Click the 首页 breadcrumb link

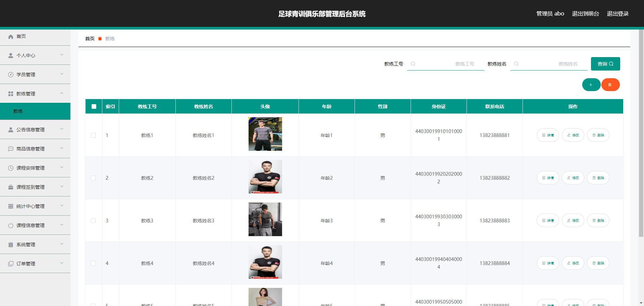[90, 39]
